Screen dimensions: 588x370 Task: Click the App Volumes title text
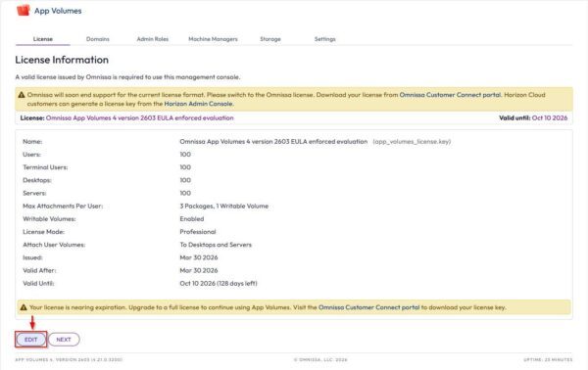click(58, 11)
